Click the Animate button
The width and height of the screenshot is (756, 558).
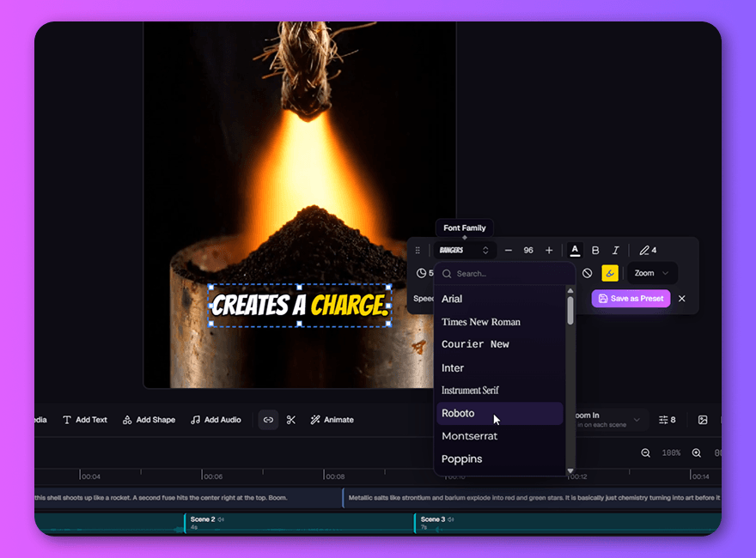click(x=332, y=420)
